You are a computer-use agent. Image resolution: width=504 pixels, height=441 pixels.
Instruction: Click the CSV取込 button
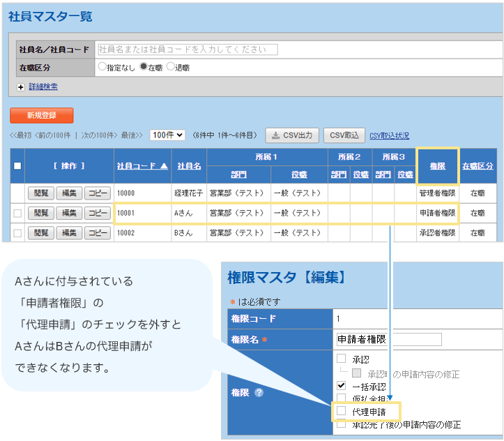pos(345,135)
